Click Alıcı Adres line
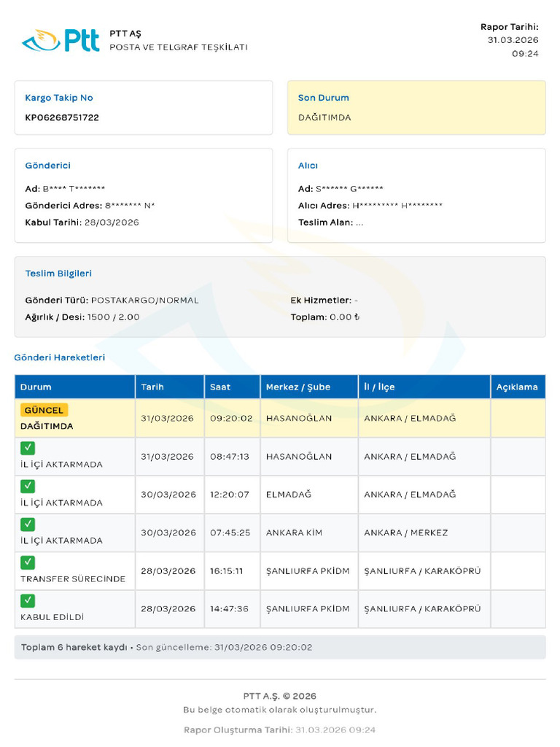The height and width of the screenshot is (747, 560). [x=370, y=206]
